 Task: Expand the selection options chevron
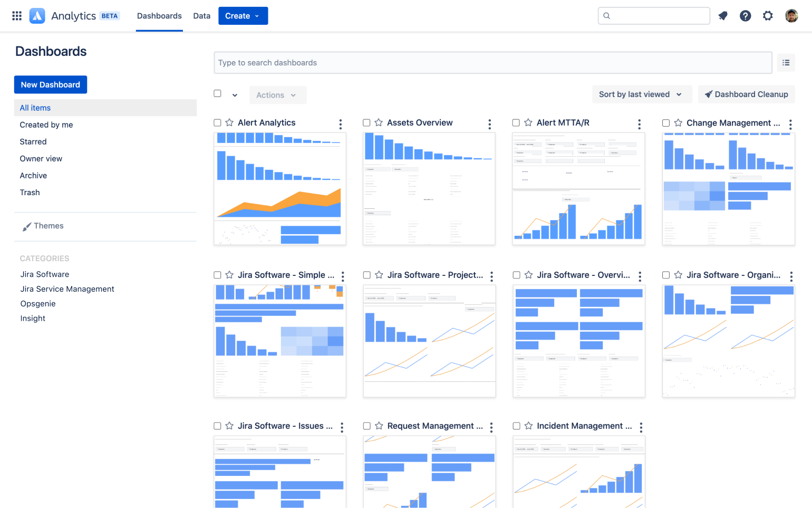(235, 95)
